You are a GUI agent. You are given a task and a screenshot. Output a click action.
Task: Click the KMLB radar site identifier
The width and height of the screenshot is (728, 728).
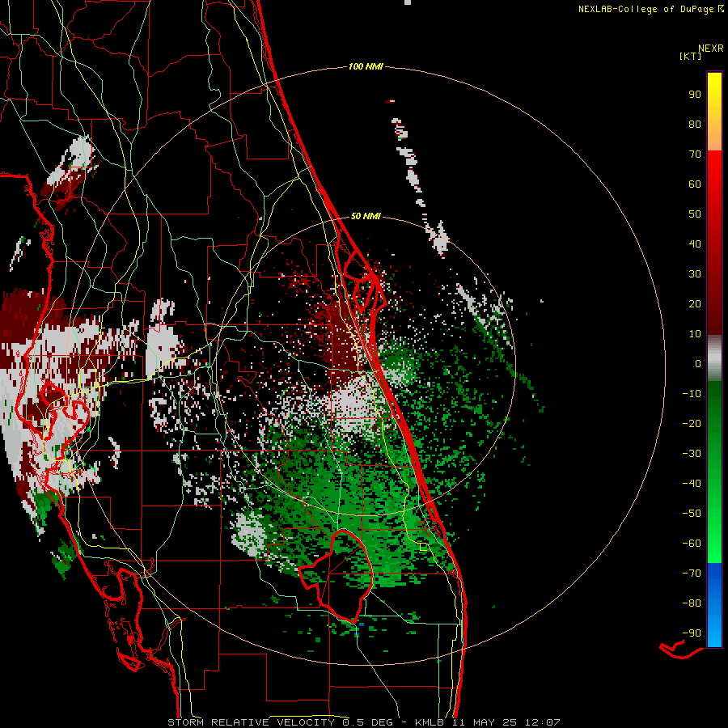pyautogui.click(x=430, y=722)
